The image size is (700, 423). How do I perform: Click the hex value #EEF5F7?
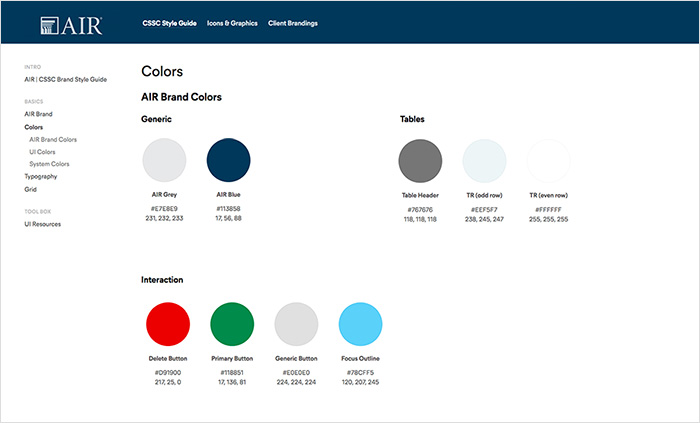coord(484,210)
